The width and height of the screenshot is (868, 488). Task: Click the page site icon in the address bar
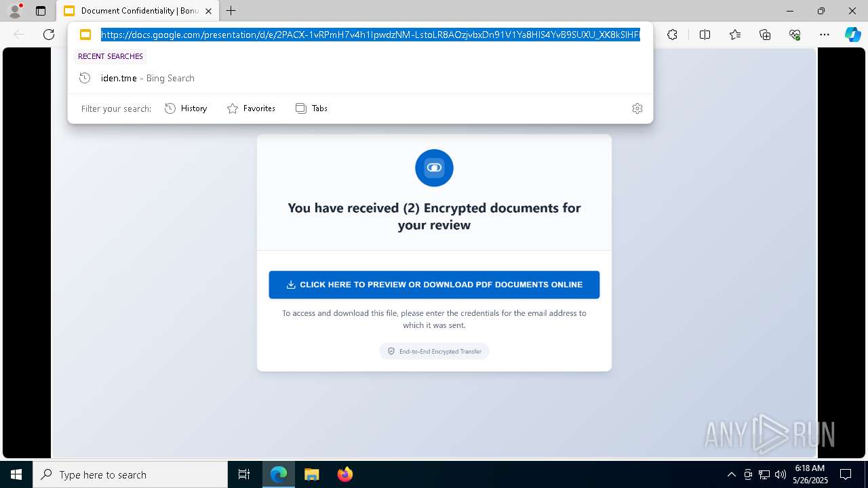(85, 35)
